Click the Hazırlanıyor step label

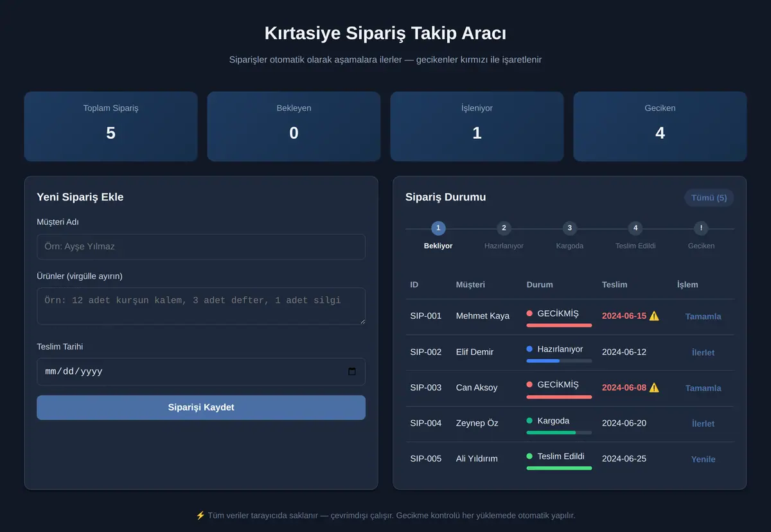click(x=504, y=246)
